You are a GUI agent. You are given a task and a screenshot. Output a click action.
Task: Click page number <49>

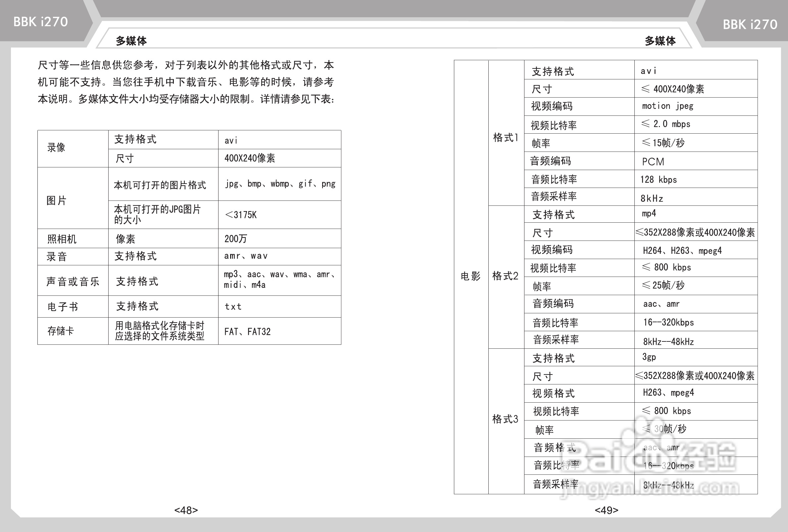[x=606, y=510]
